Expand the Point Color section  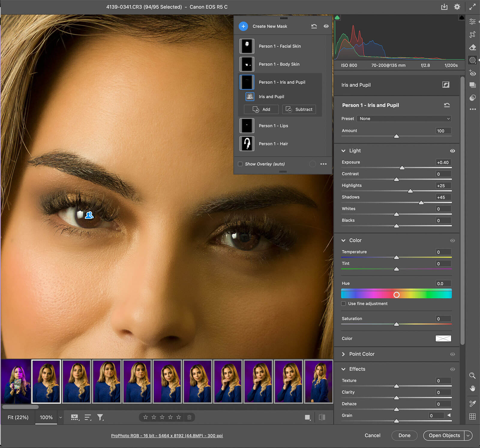(x=343, y=354)
